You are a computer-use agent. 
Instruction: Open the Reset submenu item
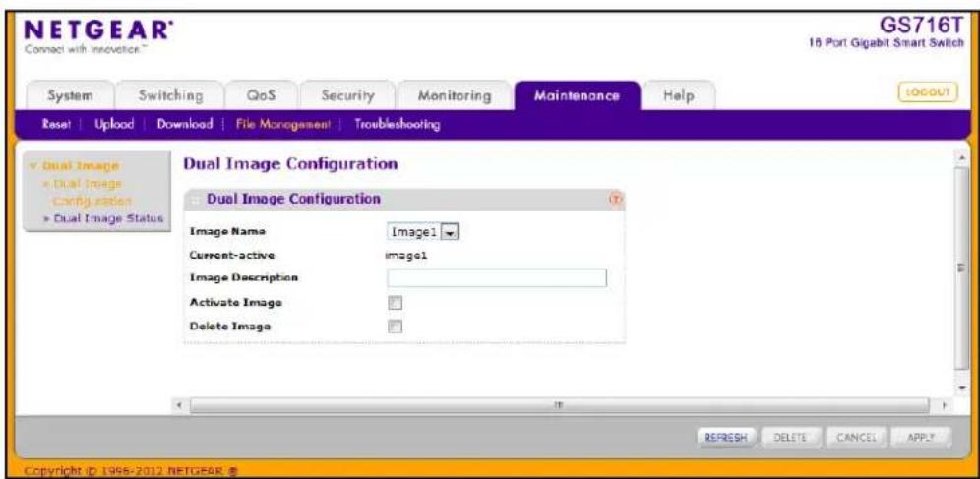(55, 124)
